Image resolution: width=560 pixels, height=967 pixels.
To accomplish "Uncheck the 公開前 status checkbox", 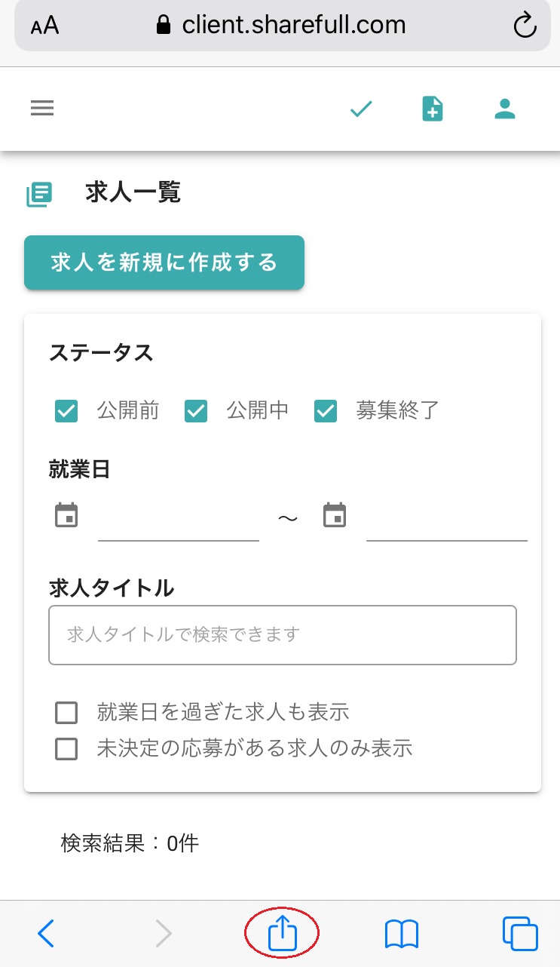I will click(x=66, y=411).
